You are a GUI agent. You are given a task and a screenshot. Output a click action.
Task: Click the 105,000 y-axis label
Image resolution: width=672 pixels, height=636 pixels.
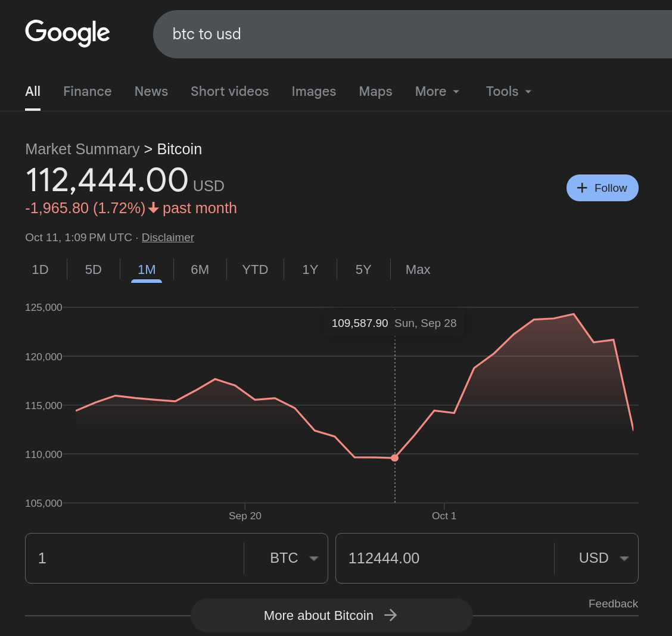tap(43, 503)
